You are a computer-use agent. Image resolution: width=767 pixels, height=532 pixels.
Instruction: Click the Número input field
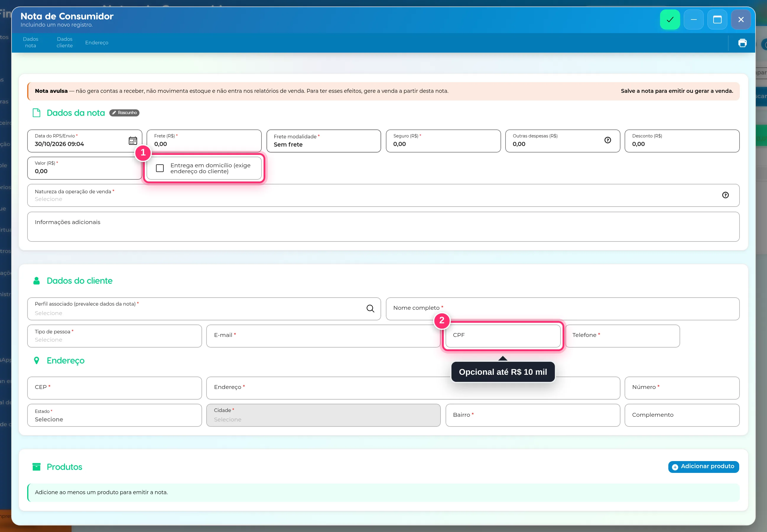(x=682, y=388)
